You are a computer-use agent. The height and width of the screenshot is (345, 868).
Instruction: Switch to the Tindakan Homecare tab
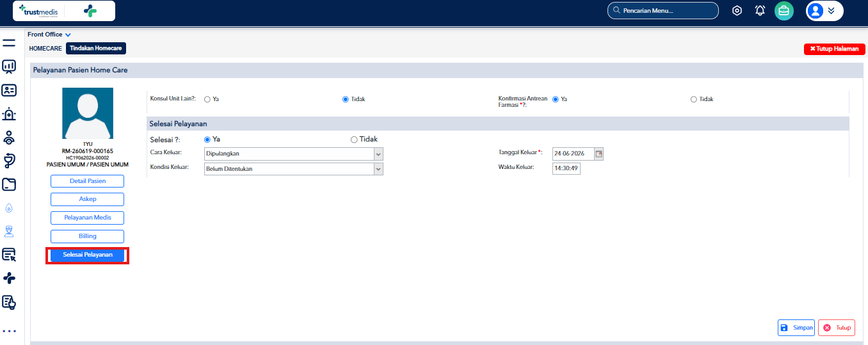96,48
